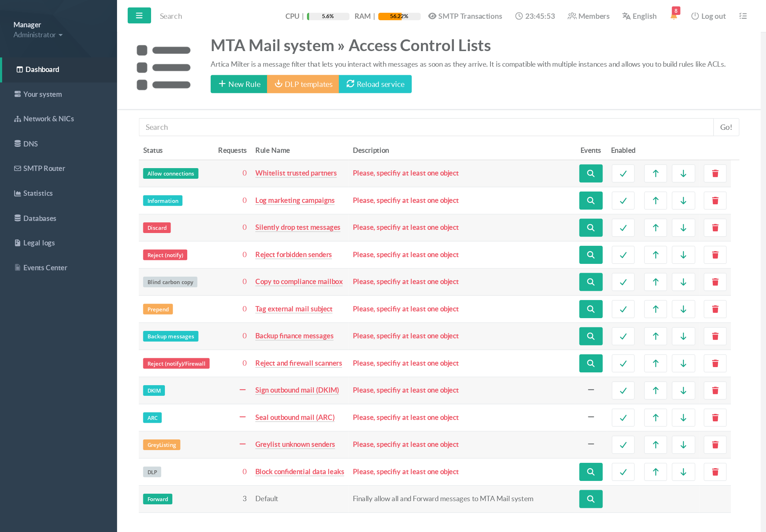Viewport: 766px width, 532px height.
Task: Open DLP templates
Action: (x=303, y=84)
